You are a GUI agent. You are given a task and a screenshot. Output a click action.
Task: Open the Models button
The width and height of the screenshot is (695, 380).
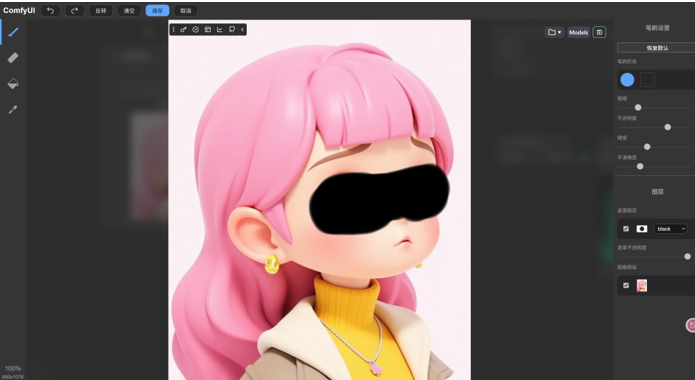coord(578,32)
